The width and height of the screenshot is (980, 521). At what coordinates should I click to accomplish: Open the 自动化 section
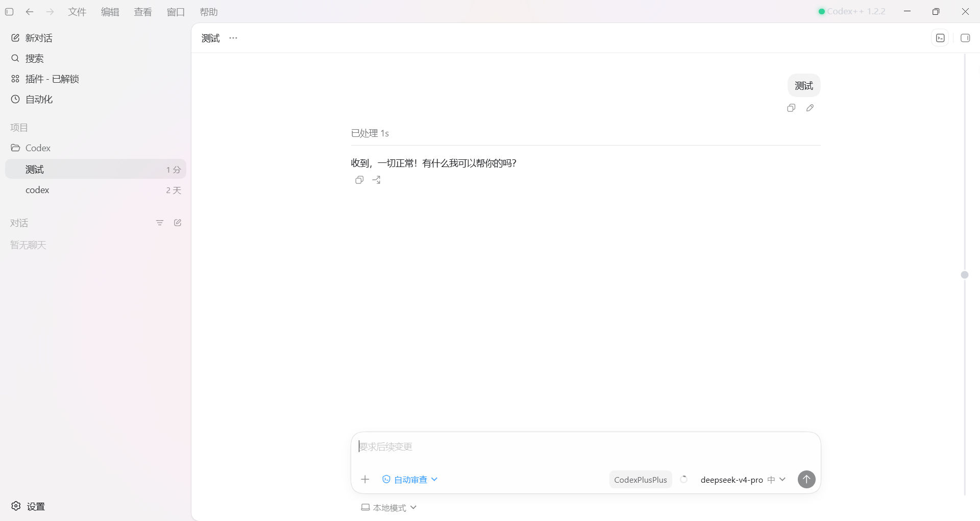tap(95, 99)
